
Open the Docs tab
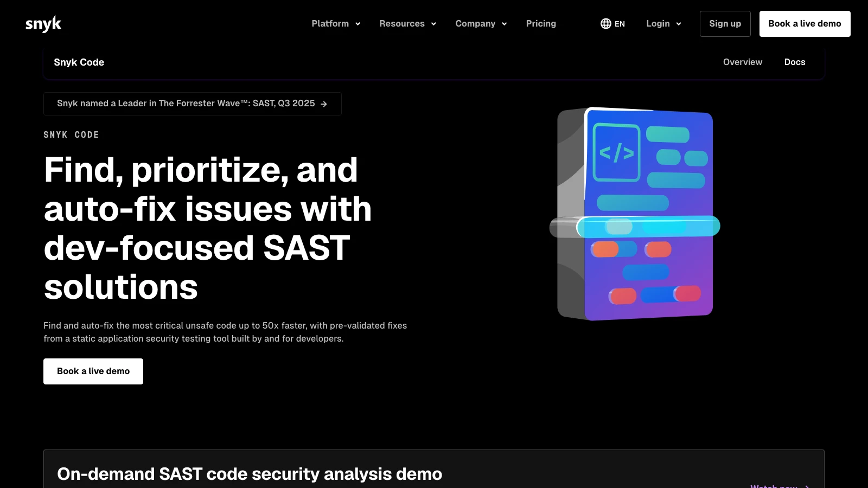795,62
